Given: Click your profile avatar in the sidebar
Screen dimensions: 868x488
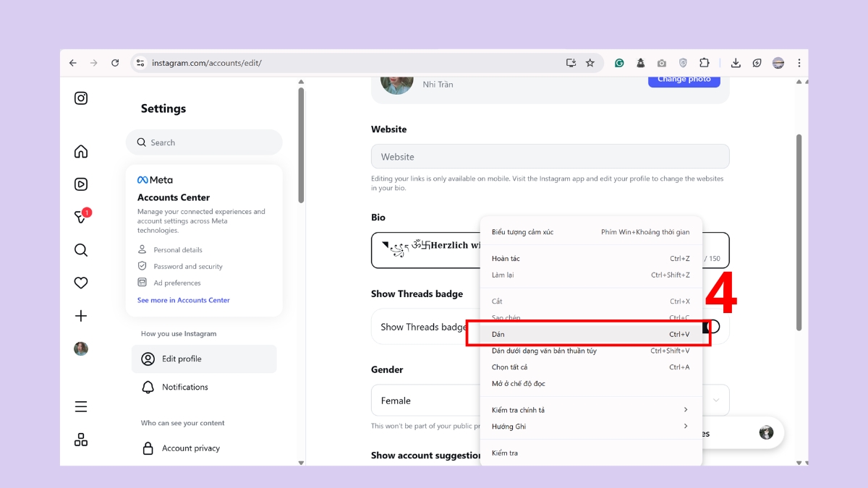Looking at the screenshot, I should pos(80,348).
